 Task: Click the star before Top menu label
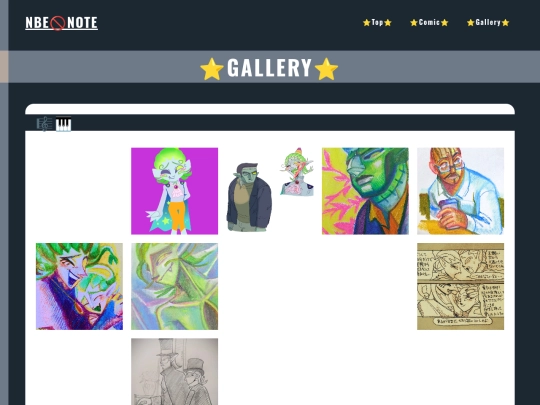[x=366, y=23]
